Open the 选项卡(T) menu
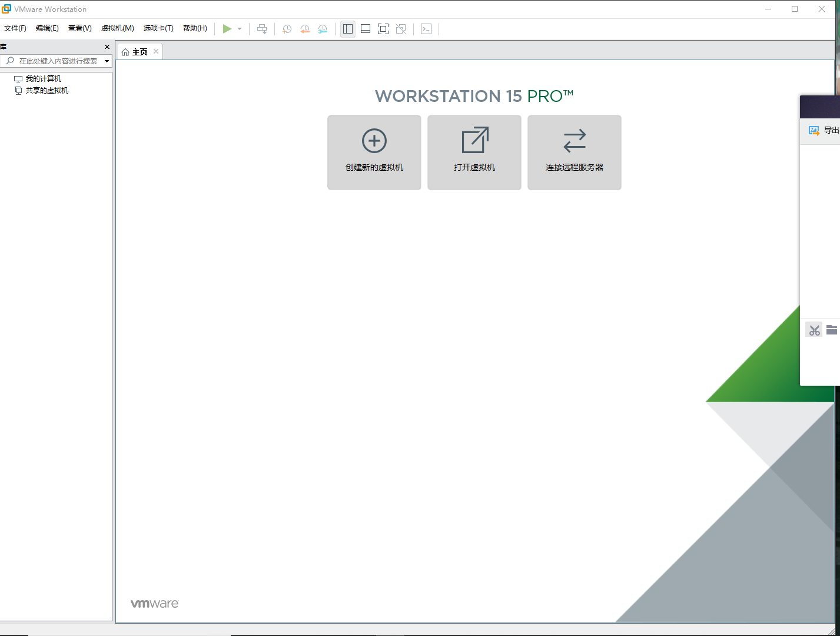The image size is (840, 636). coord(158,28)
